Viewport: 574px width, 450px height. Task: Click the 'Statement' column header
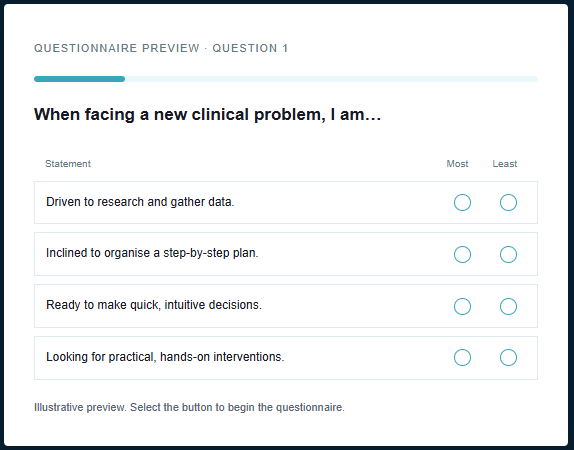pos(68,164)
